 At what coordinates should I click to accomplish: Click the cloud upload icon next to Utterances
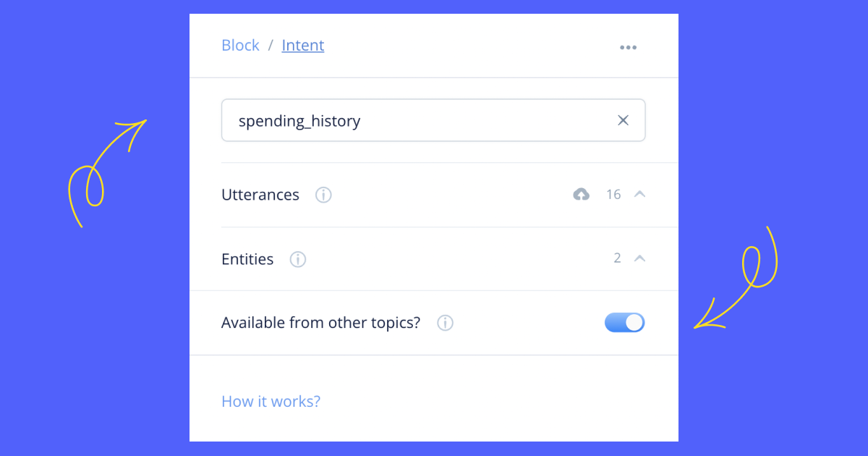point(582,194)
